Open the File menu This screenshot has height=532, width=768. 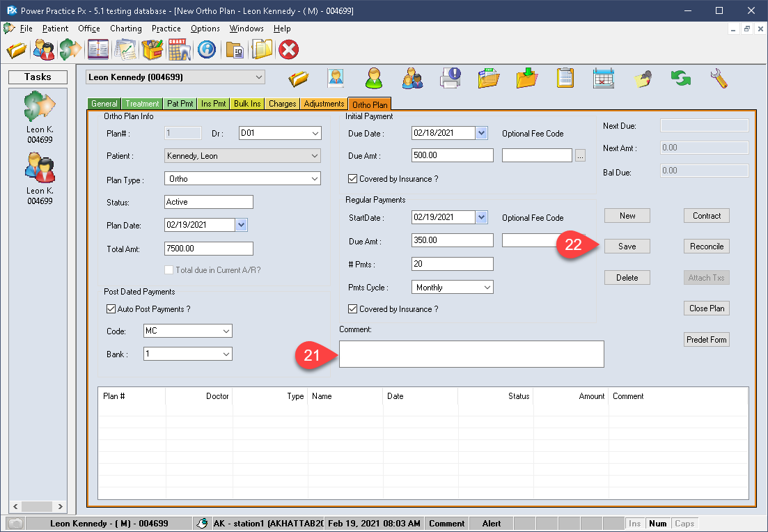(26, 29)
